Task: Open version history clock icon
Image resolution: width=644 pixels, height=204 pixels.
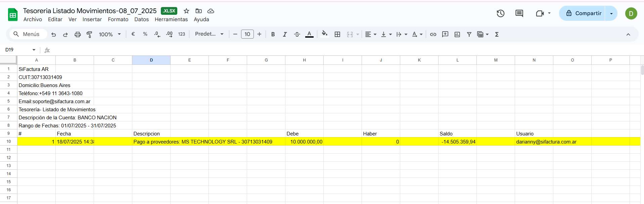Action: pyautogui.click(x=501, y=13)
